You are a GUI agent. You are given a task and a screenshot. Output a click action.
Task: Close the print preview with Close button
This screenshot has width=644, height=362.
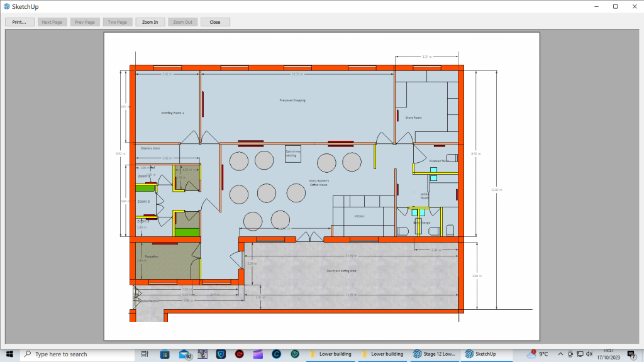(215, 22)
